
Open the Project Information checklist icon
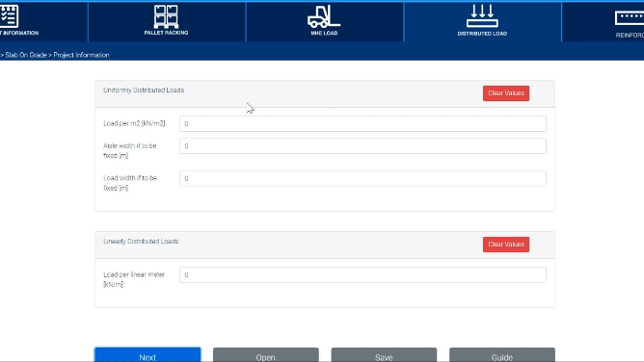9,16
